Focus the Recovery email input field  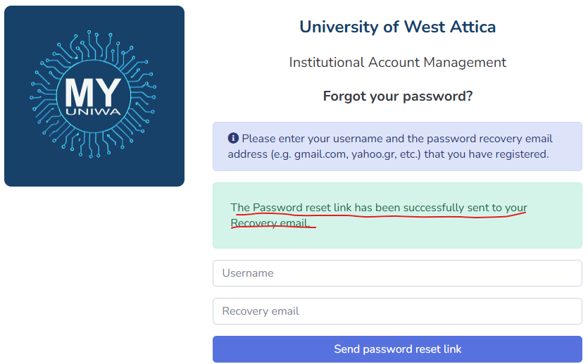coord(397,311)
